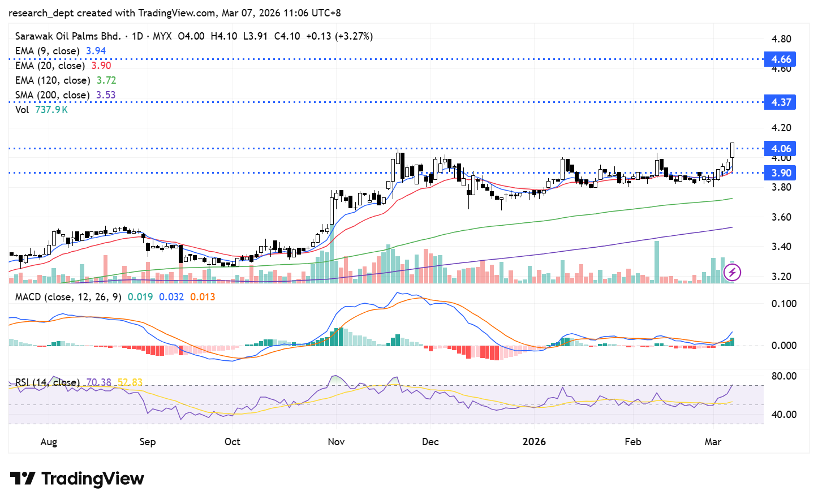Select the EMA (20, close) indicator legend
This screenshot has height=504, width=818.
click(50, 66)
